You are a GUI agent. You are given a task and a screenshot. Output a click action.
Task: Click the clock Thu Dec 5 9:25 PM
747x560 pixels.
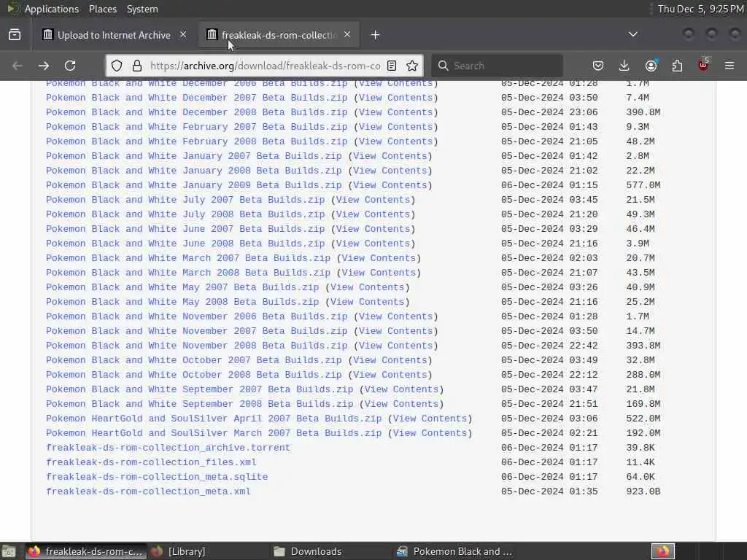click(700, 9)
